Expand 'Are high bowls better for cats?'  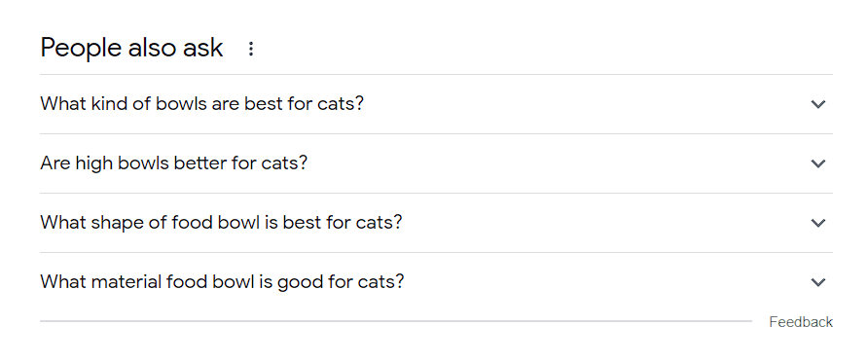click(x=436, y=163)
